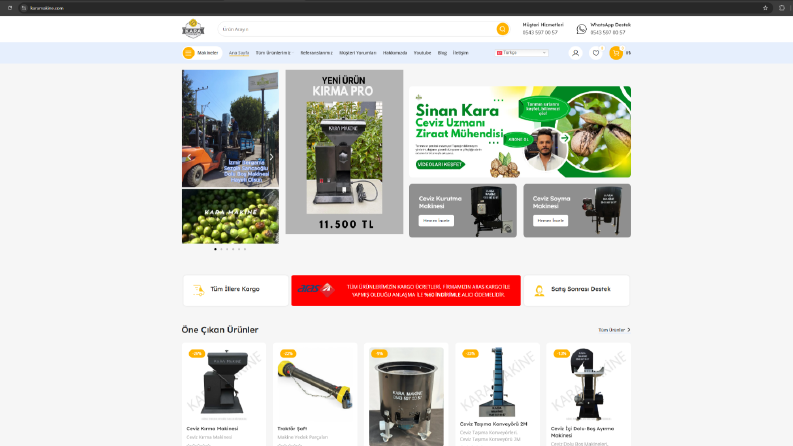Open Traktör Şaftı product image

(x=315, y=384)
